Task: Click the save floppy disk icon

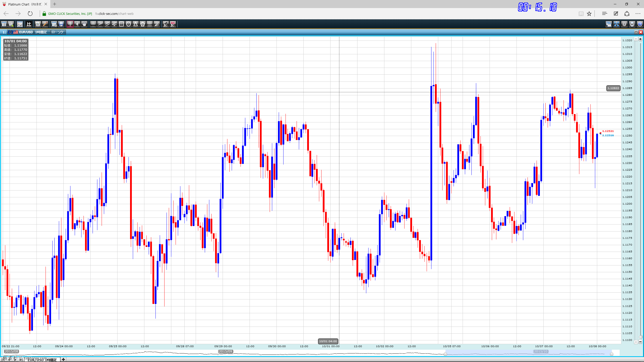Action: (x=61, y=24)
